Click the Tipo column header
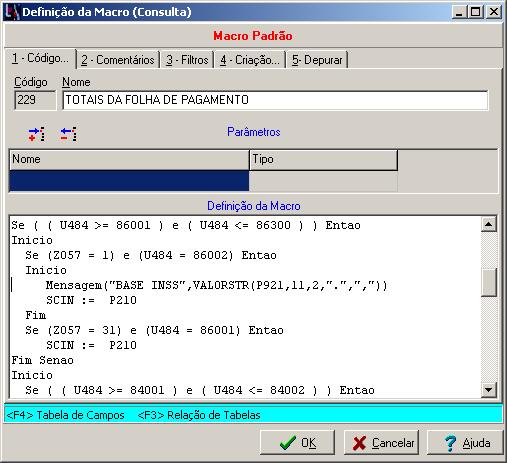Screen dimensions: 507x463 [323, 160]
